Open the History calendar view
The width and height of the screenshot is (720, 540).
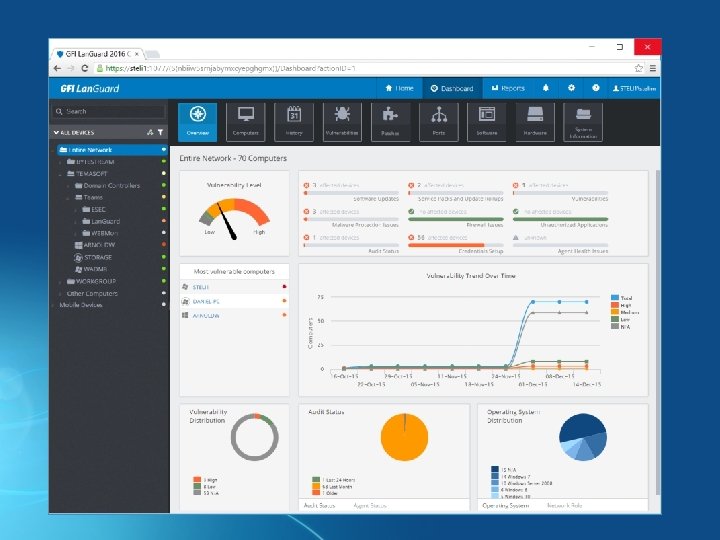[x=294, y=121]
